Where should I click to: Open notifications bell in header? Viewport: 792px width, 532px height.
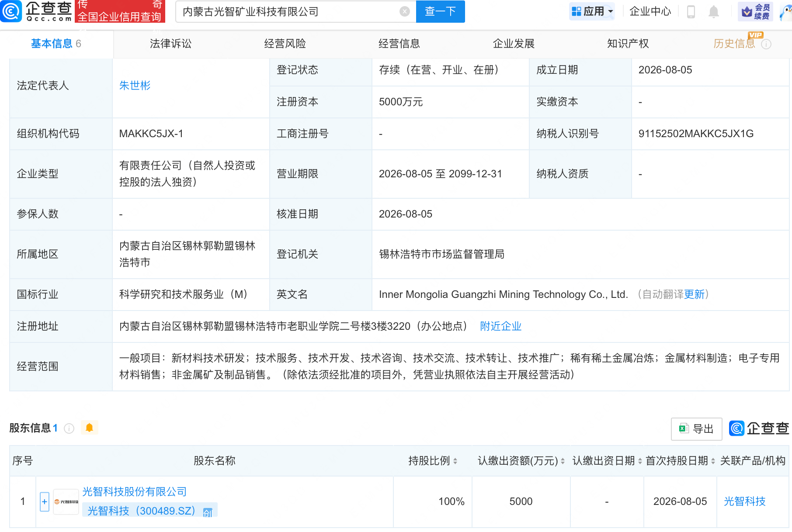(x=714, y=11)
